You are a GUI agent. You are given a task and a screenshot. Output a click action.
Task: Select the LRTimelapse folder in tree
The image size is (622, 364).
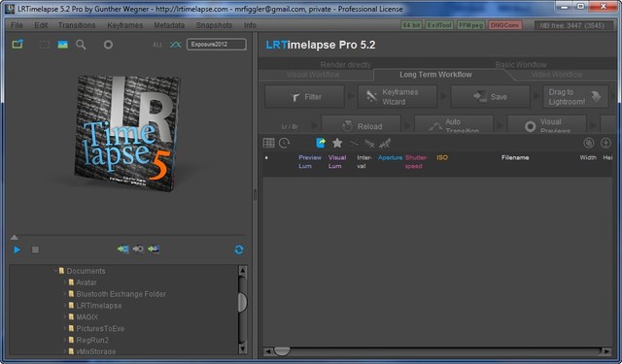pyautogui.click(x=99, y=306)
